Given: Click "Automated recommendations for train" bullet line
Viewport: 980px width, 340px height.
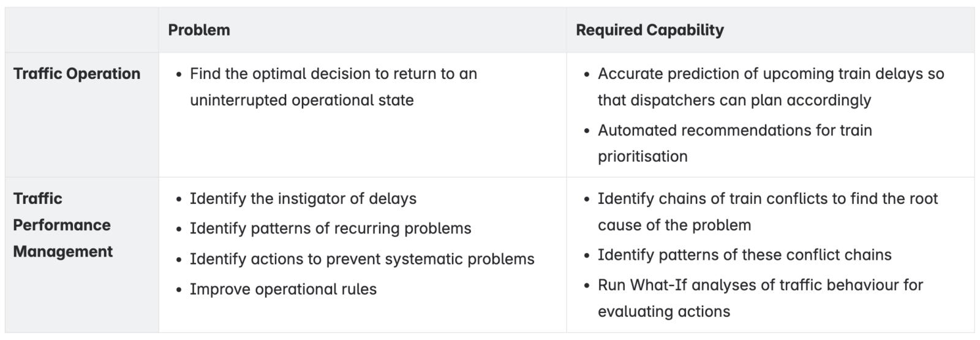Looking at the screenshot, I should 734,130.
